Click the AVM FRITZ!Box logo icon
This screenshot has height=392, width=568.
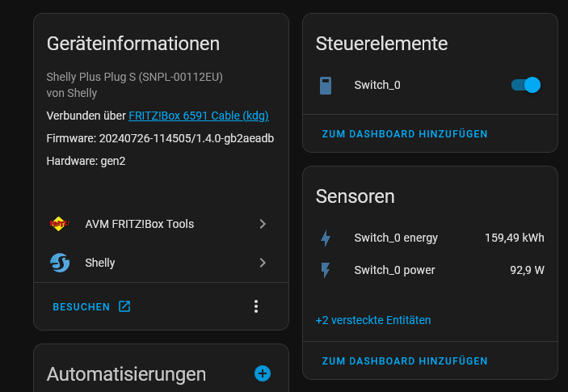click(x=59, y=224)
